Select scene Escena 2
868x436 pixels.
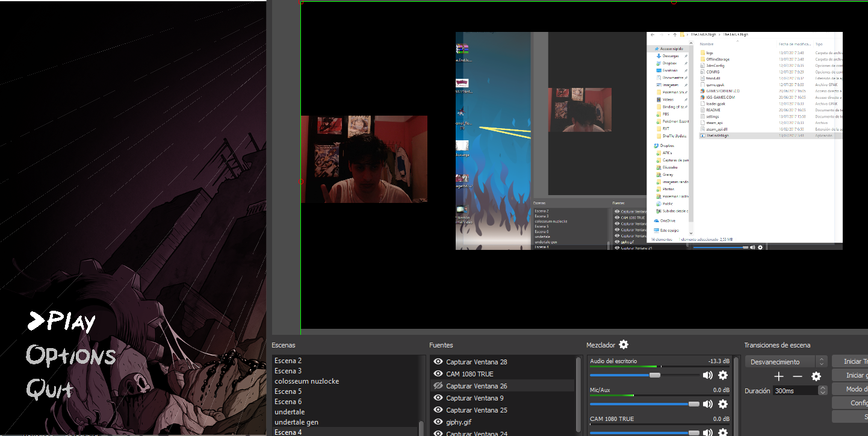pyautogui.click(x=345, y=361)
